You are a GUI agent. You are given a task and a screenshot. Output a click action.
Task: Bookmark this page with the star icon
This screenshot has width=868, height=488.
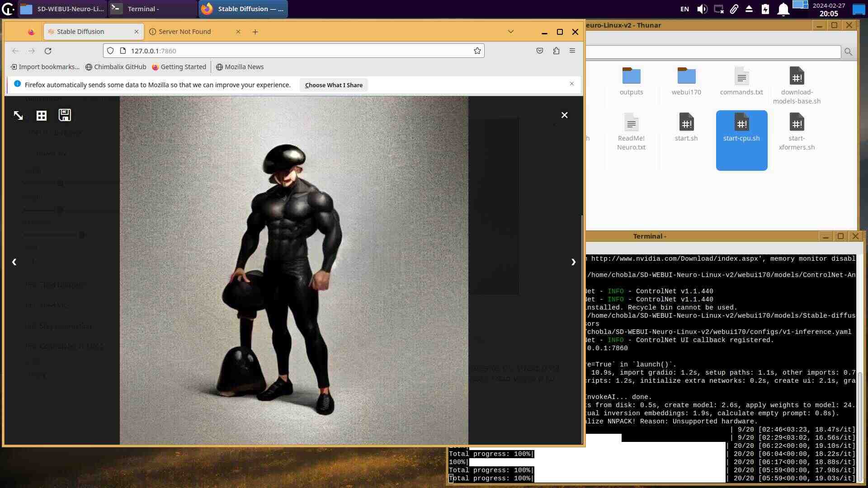tap(477, 51)
